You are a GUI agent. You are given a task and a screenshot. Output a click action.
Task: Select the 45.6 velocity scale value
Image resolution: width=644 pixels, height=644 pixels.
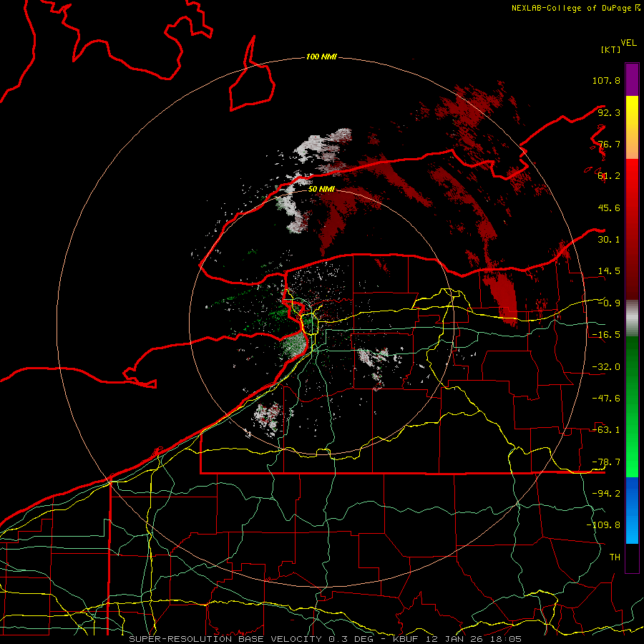tap(609, 208)
